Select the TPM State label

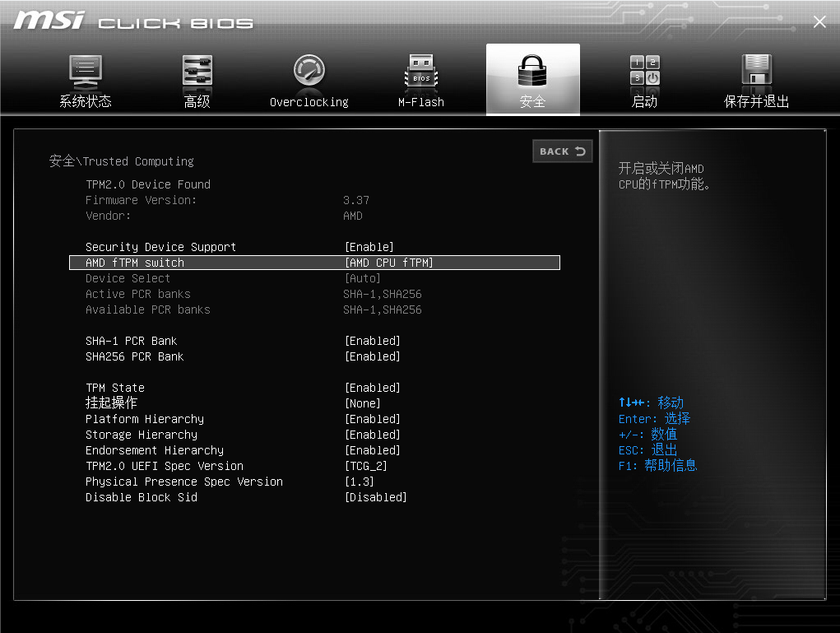(115, 388)
